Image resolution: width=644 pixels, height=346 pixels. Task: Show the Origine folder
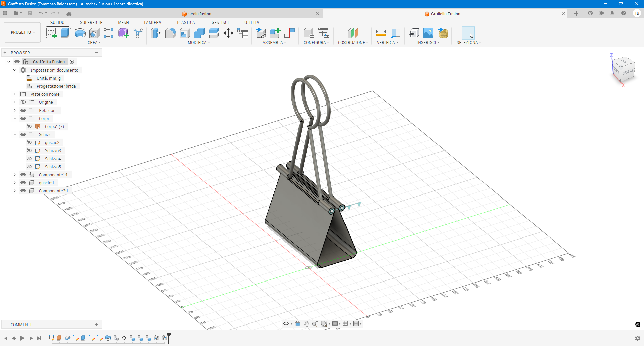(23, 102)
